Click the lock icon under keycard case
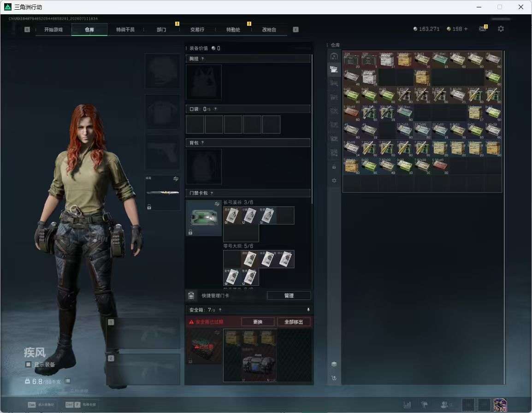Screen dimensions: 532x413 point(190,232)
